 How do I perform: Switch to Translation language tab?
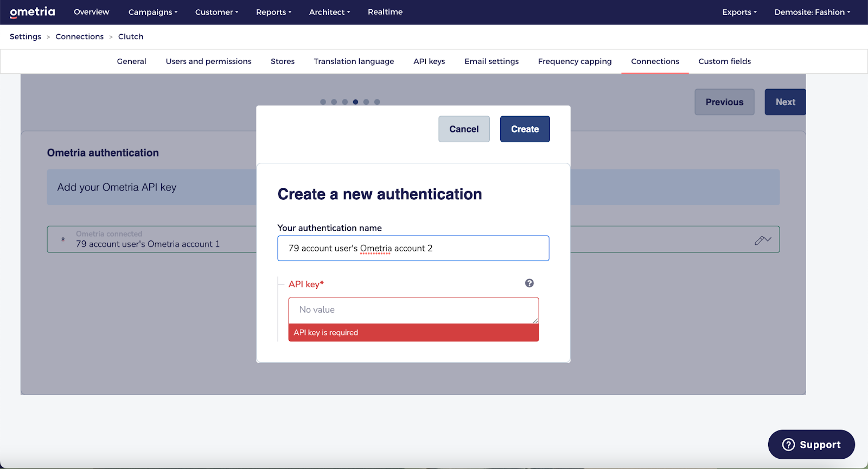(x=354, y=61)
